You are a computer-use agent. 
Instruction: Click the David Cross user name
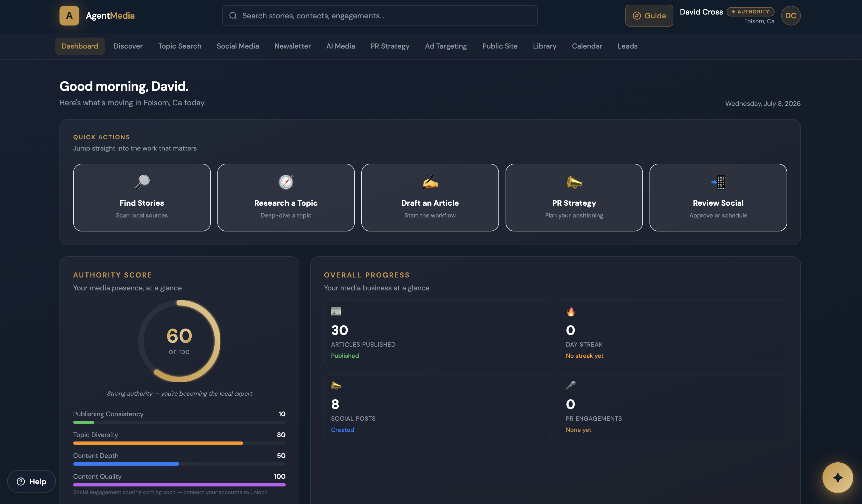tap(701, 12)
